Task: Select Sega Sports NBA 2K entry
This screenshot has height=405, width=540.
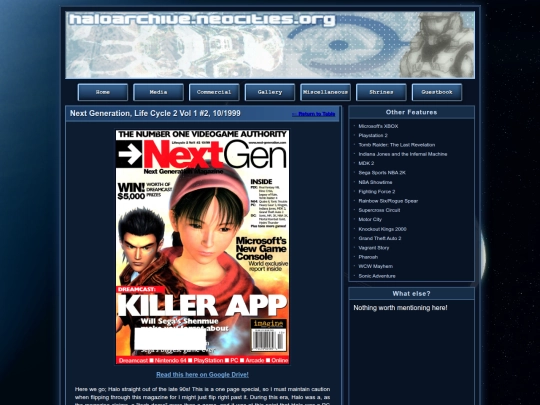Action: [382, 173]
